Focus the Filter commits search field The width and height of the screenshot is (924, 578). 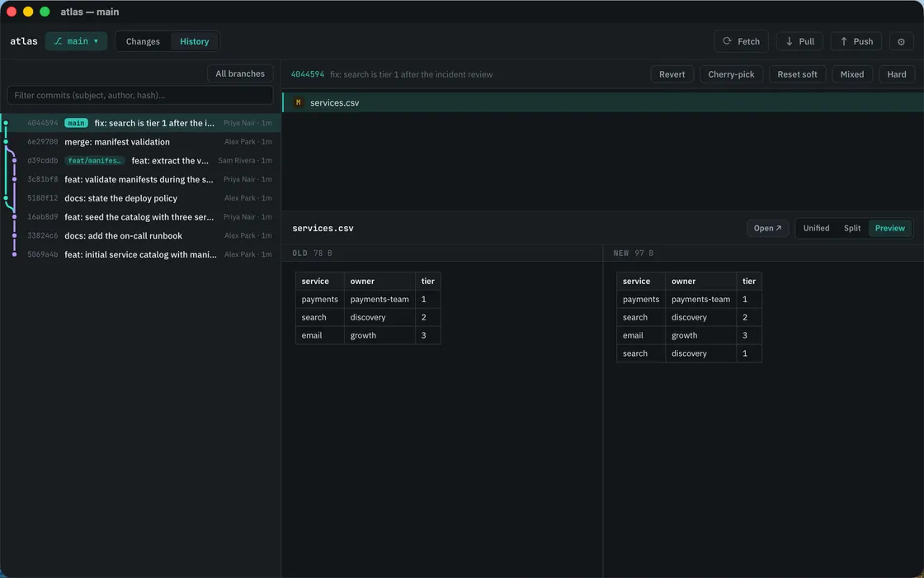(x=140, y=95)
